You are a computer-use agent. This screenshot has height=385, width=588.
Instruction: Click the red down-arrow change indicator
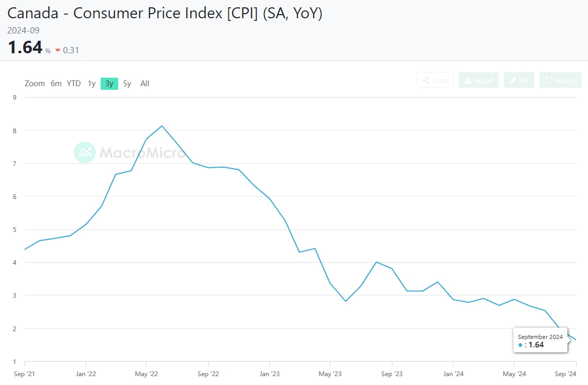(x=58, y=51)
